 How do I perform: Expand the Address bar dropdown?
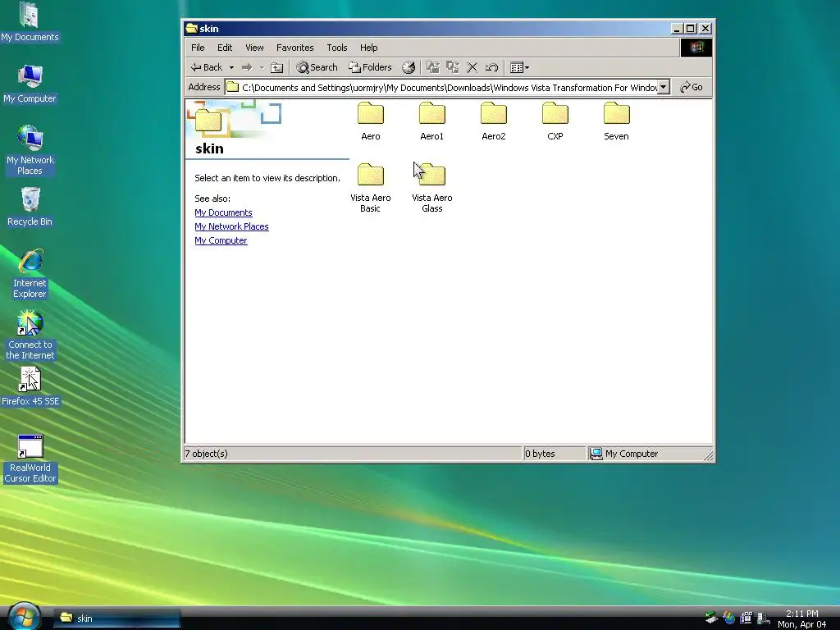point(663,87)
